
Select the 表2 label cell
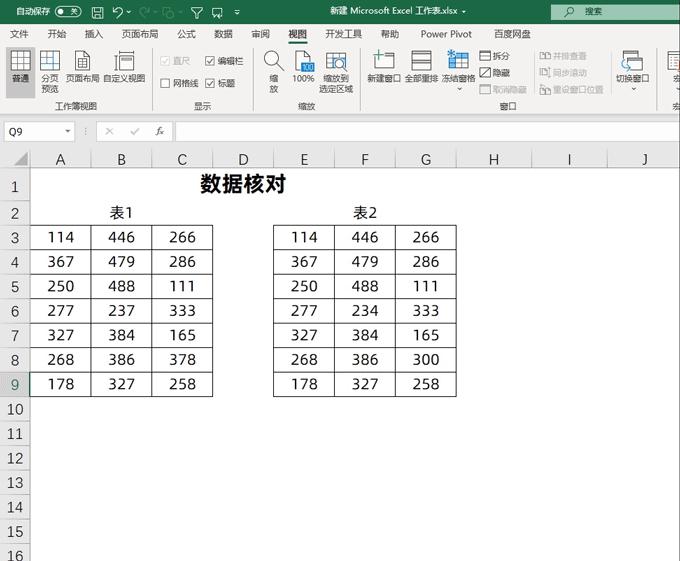click(365, 213)
